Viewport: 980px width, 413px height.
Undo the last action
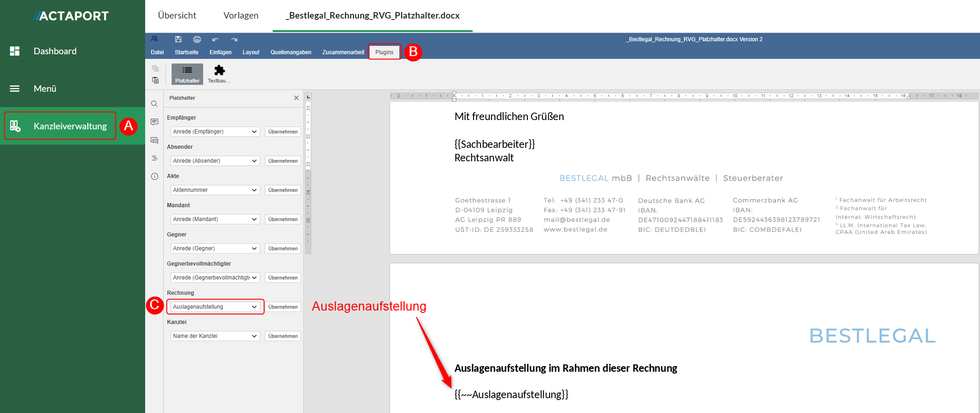click(215, 39)
